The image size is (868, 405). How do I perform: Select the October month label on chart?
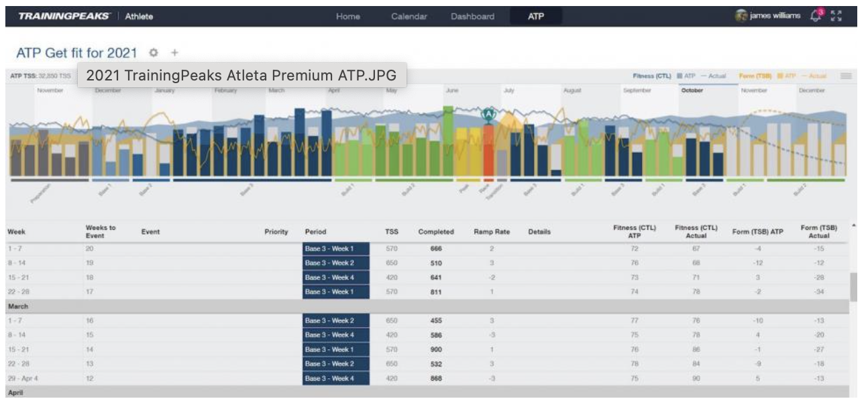[692, 91]
